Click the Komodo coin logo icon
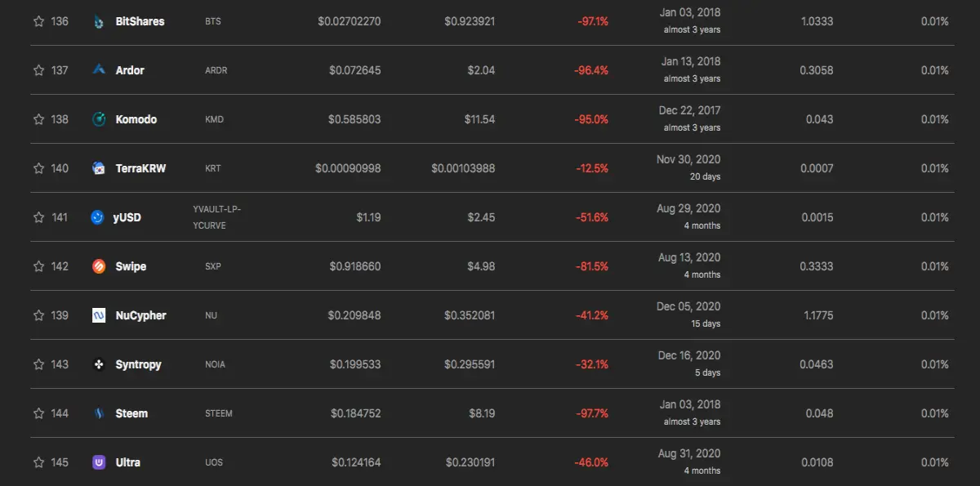Image resolution: width=980 pixels, height=486 pixels. coord(99,119)
